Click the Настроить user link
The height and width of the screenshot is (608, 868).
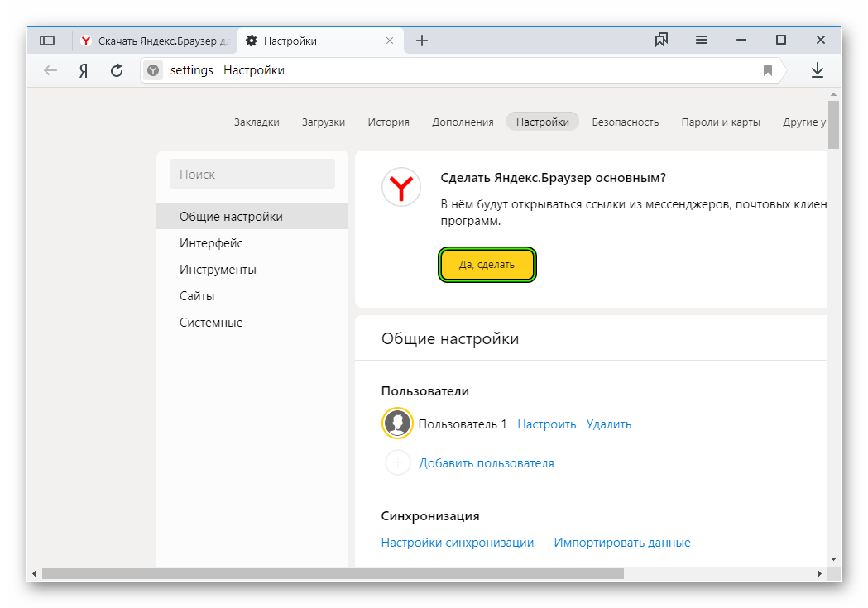[546, 424]
